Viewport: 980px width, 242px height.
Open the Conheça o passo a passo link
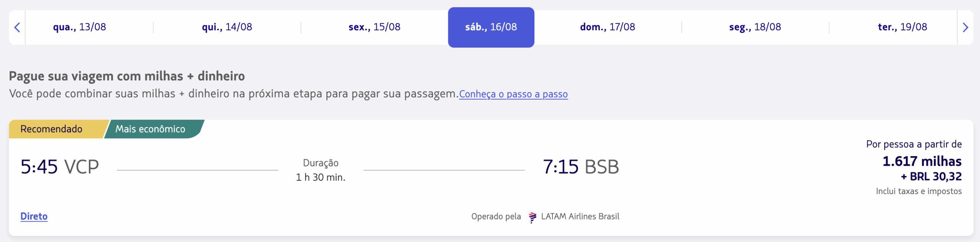tap(513, 94)
